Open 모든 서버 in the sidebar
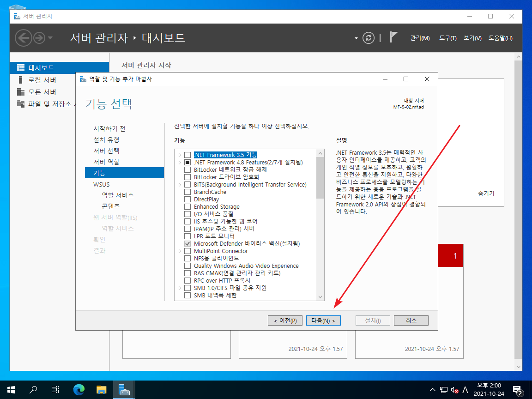Viewport: 532px width, 399px height. pos(42,92)
